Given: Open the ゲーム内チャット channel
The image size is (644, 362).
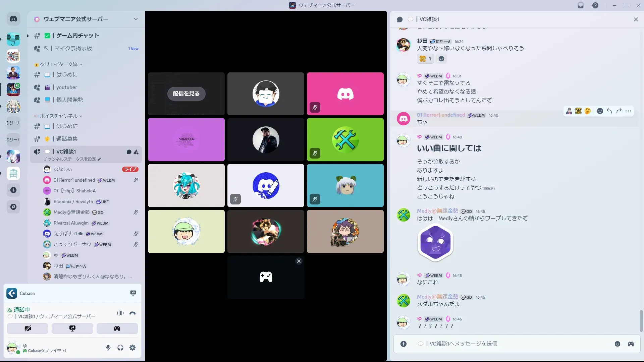Looking at the screenshot, I should 77,36.
